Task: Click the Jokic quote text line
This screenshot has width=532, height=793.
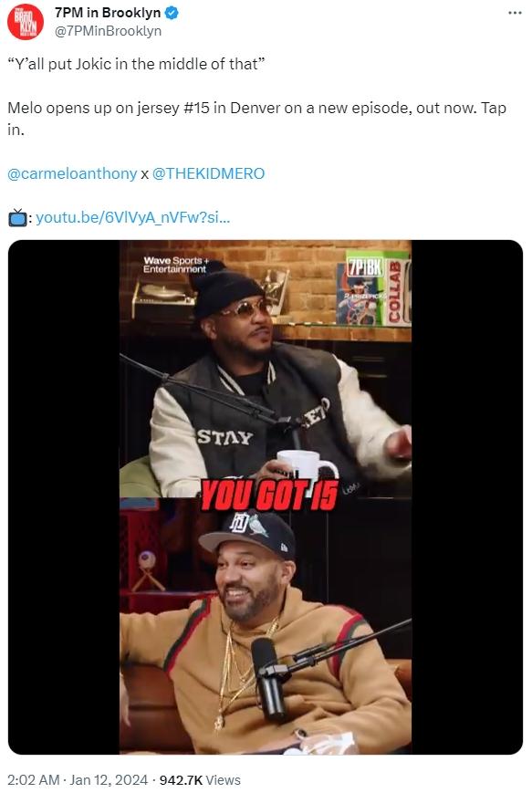Action: click(136, 64)
